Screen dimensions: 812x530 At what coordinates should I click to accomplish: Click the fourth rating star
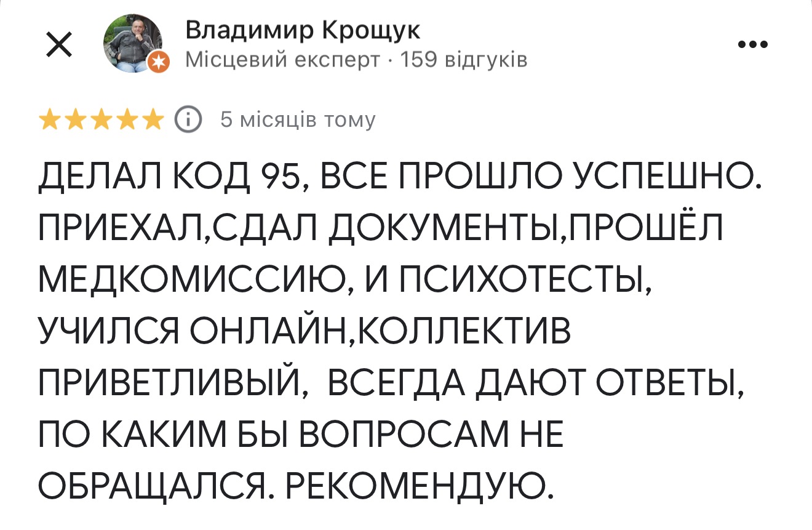tap(126, 119)
